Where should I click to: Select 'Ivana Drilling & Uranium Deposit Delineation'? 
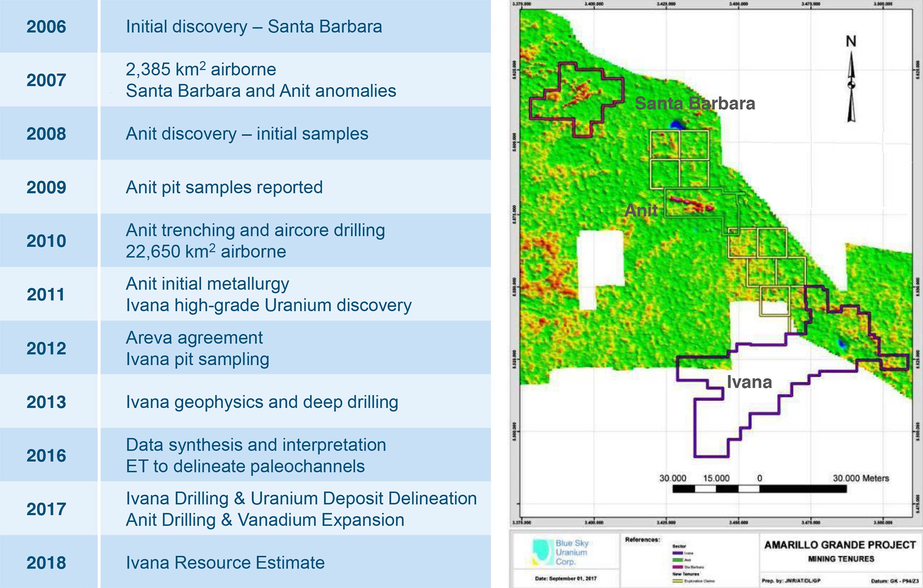(x=301, y=498)
